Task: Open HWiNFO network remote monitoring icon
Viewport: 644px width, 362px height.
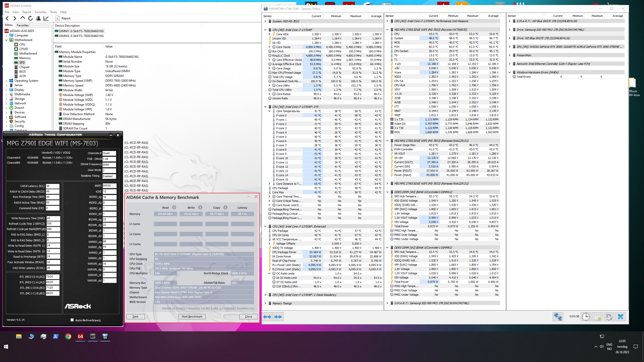Action: point(558,317)
